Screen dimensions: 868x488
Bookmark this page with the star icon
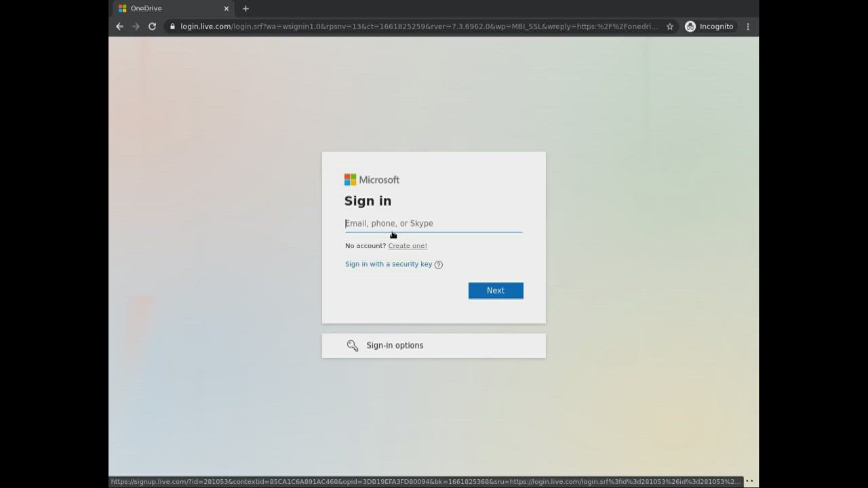[670, 26]
